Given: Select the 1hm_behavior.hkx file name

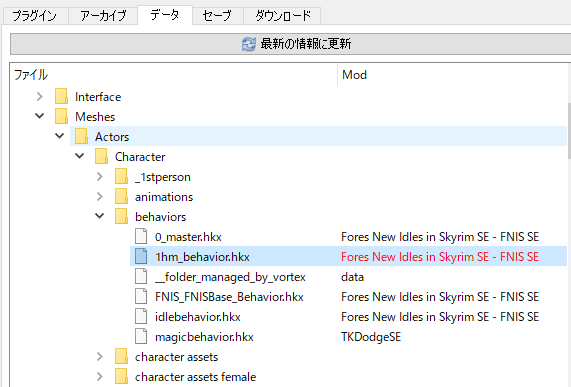Looking at the screenshot, I should (202, 257).
